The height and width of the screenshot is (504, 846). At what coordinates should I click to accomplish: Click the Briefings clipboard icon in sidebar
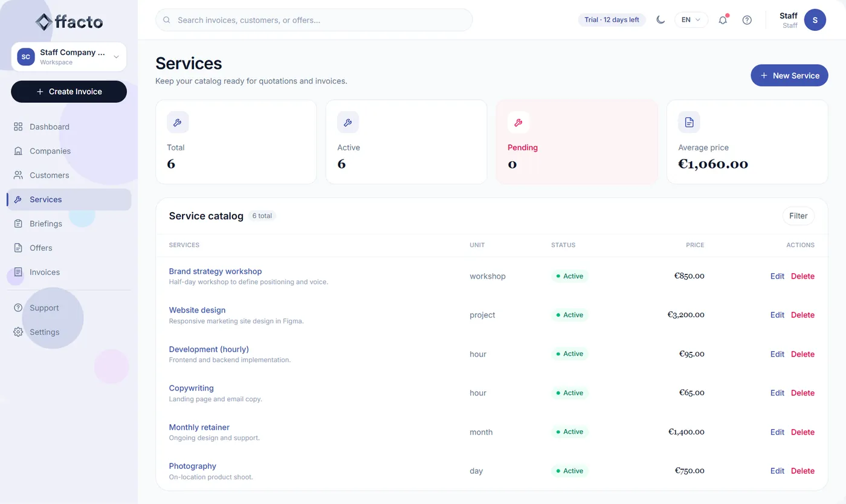click(18, 224)
